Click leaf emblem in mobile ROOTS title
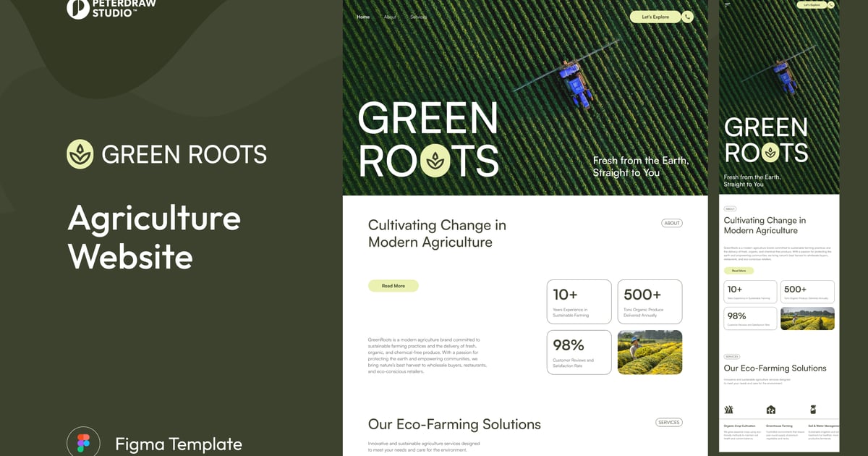Viewport: 868px width, 456px height. coord(770,152)
